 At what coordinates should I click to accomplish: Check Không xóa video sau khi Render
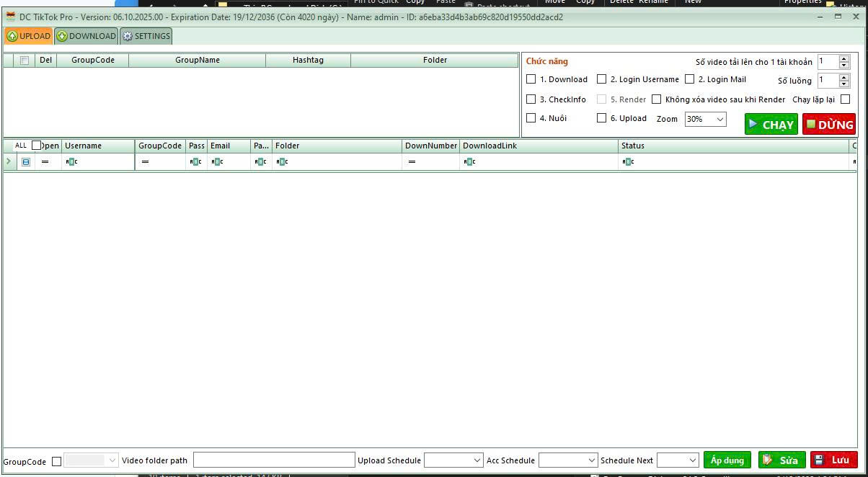pos(656,99)
